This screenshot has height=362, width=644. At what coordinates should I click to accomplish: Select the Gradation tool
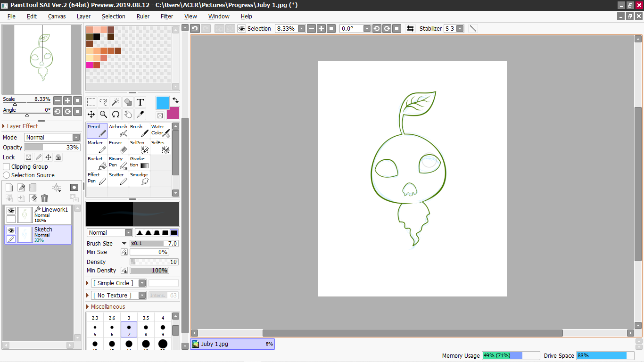coord(140,163)
